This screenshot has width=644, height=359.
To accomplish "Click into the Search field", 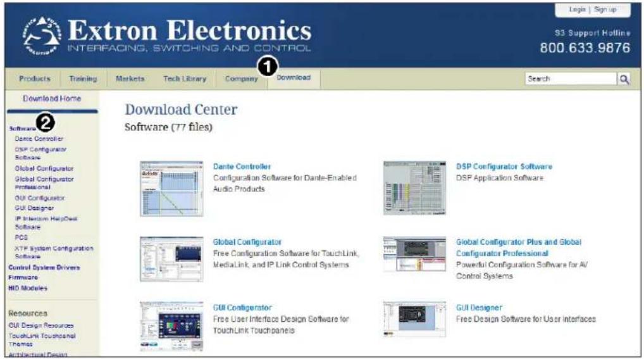I will [x=571, y=79].
